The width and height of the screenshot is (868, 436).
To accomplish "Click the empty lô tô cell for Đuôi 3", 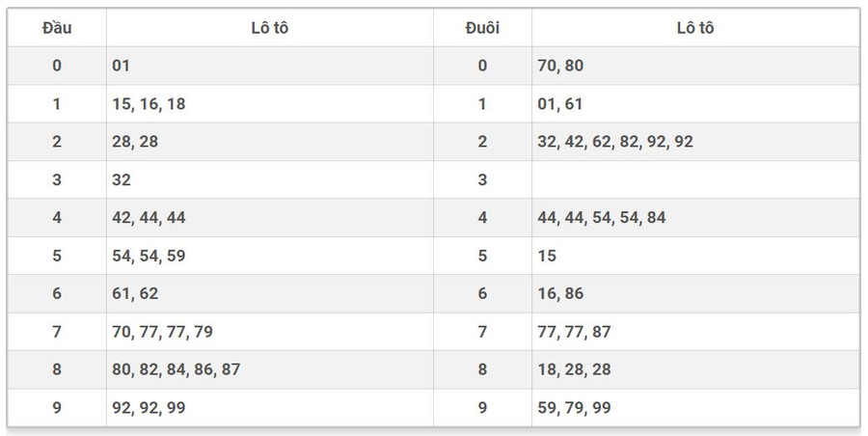I will click(694, 180).
